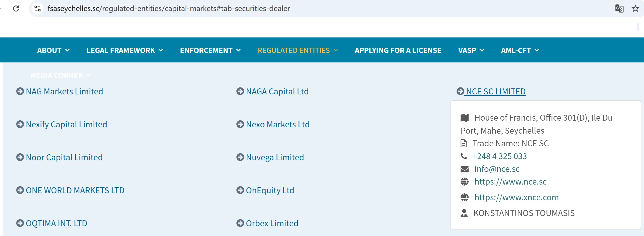Expand ONE WORLD MARKETS LTD entry

click(75, 191)
